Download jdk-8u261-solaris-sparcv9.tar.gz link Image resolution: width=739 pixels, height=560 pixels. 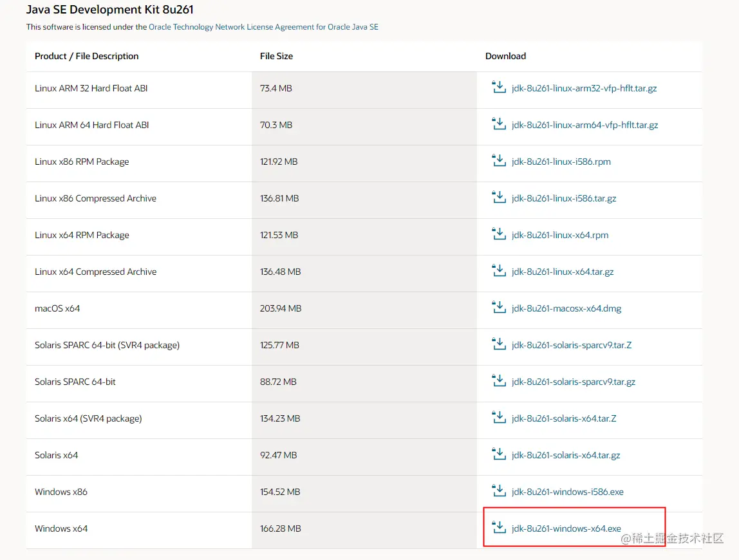[x=574, y=382]
